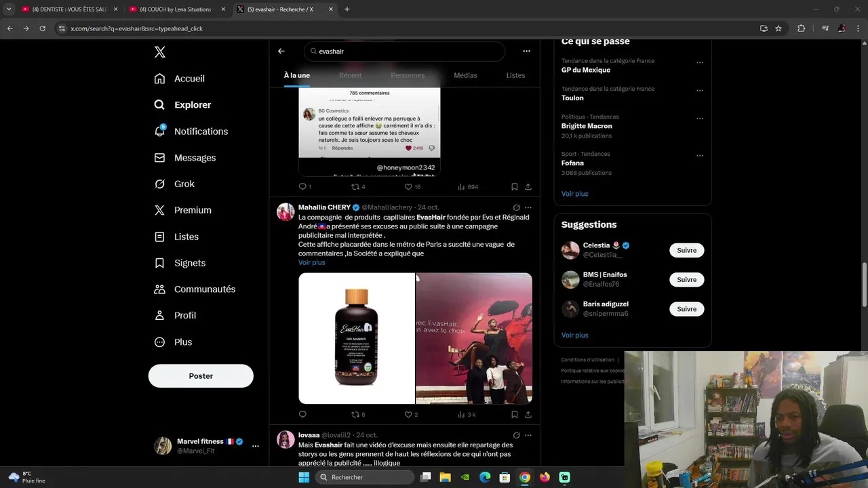868x488 pixels.
Task: Select the À la une tab
Action: pyautogui.click(x=296, y=75)
